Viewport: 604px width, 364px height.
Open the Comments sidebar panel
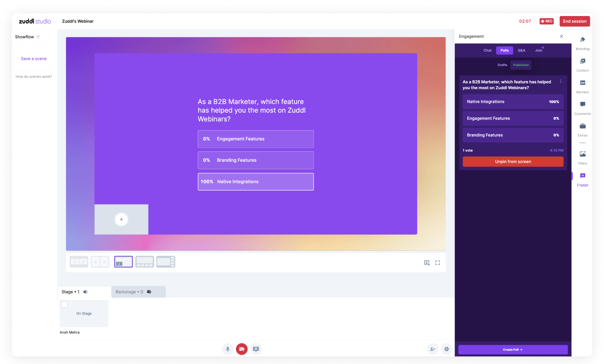point(582,108)
